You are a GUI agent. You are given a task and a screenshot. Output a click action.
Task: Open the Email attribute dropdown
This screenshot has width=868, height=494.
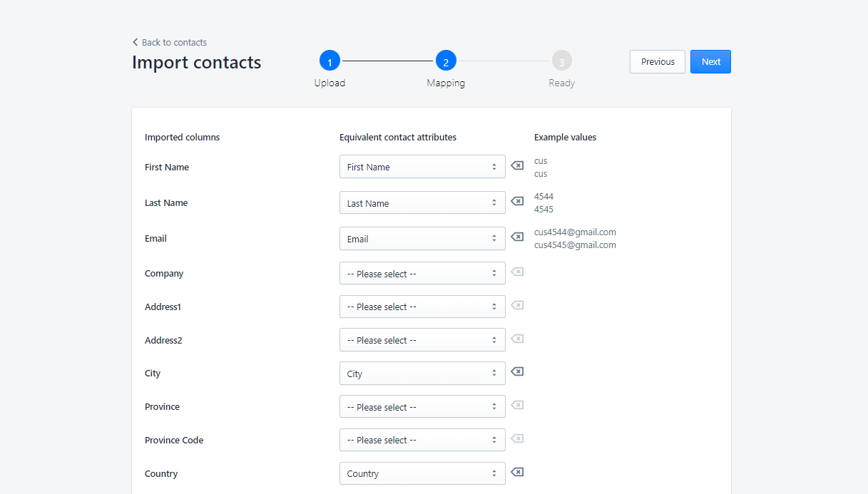422,239
